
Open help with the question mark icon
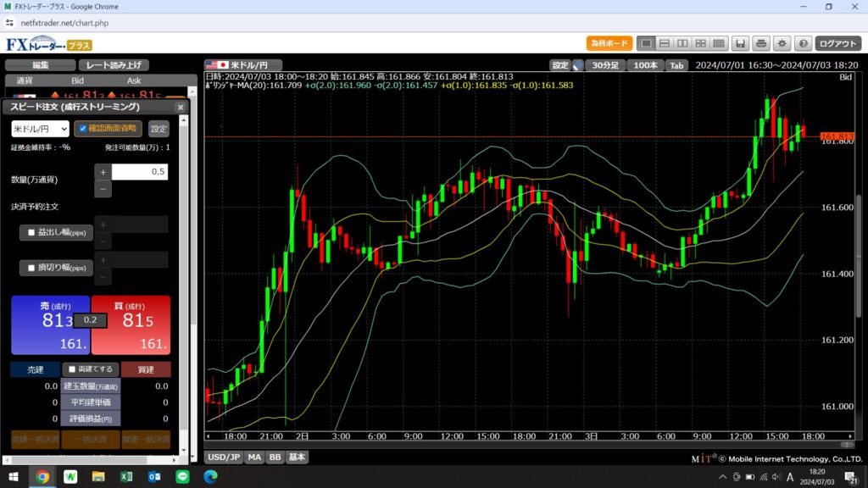pyautogui.click(x=803, y=43)
